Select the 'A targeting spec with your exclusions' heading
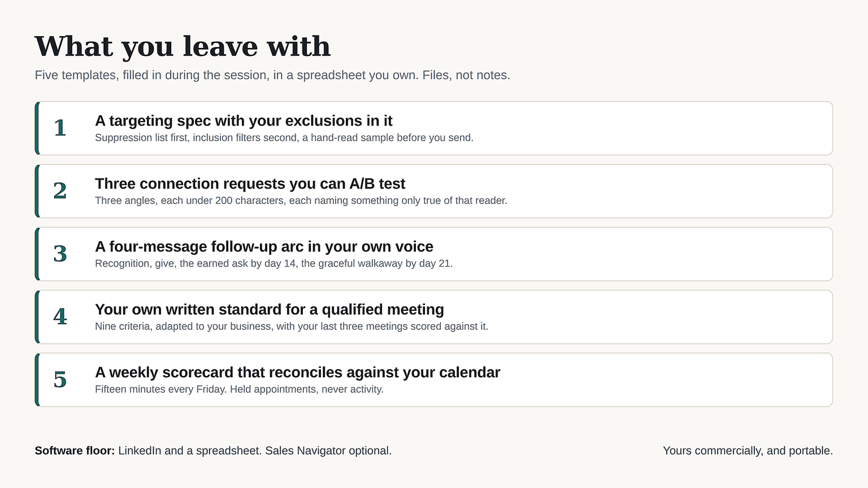 (244, 121)
